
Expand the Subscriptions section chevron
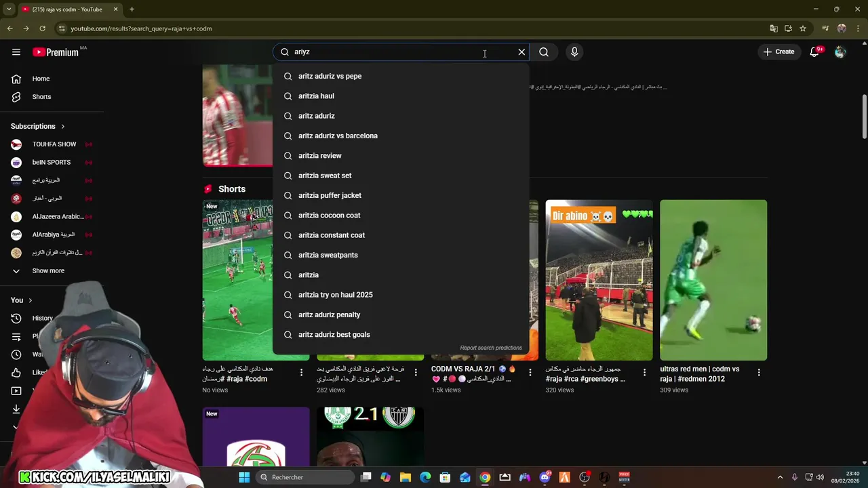(63, 126)
